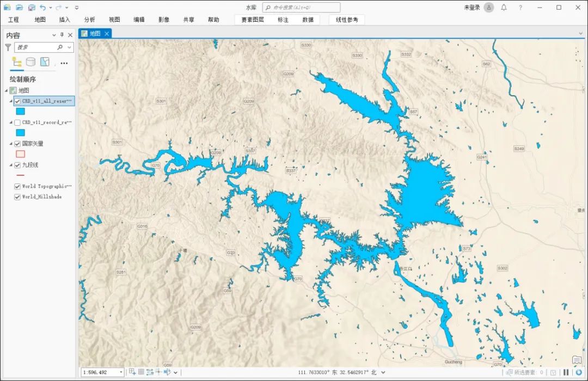Open the 帮助 ribbon tab
The height and width of the screenshot is (381, 588).
[x=213, y=20]
